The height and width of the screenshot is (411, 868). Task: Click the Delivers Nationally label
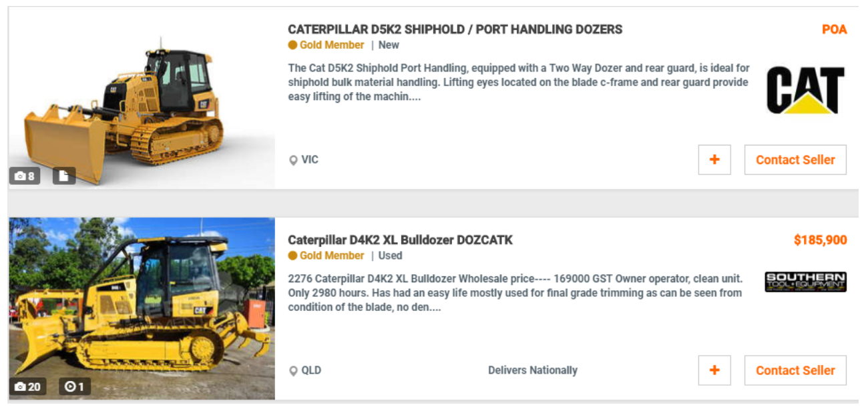pos(533,370)
